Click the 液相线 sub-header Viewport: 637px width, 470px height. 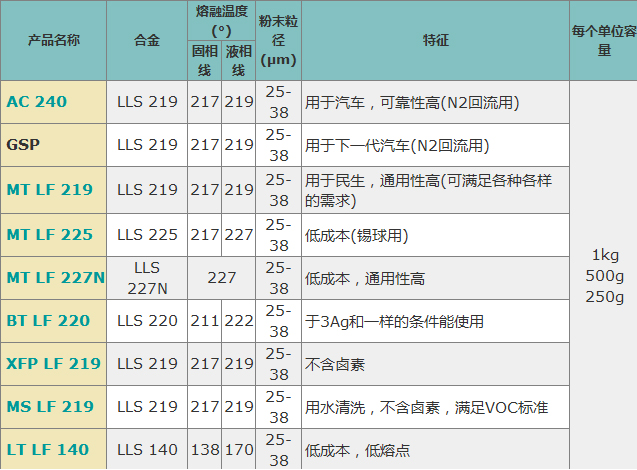tap(238, 60)
